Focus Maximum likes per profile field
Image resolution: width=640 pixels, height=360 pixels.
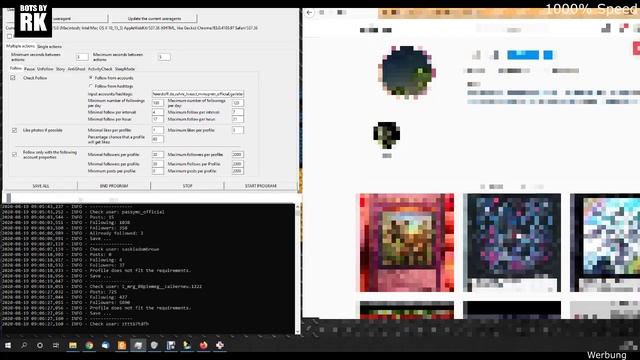click(x=238, y=130)
